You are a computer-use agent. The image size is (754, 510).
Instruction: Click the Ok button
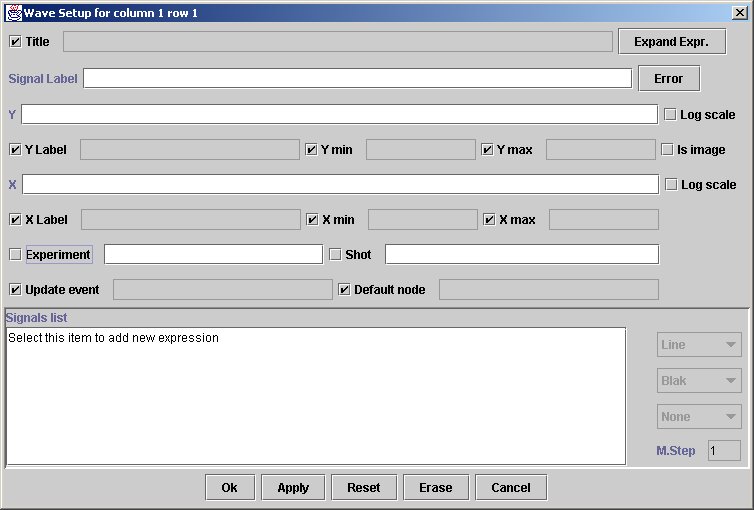[230, 487]
